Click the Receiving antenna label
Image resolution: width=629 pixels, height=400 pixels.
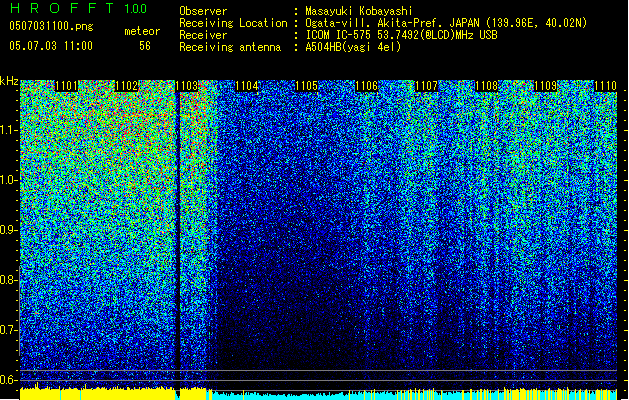[230, 47]
